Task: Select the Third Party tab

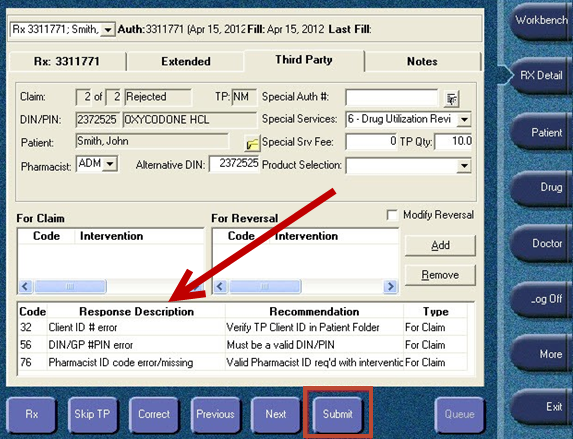Action: pos(304,60)
